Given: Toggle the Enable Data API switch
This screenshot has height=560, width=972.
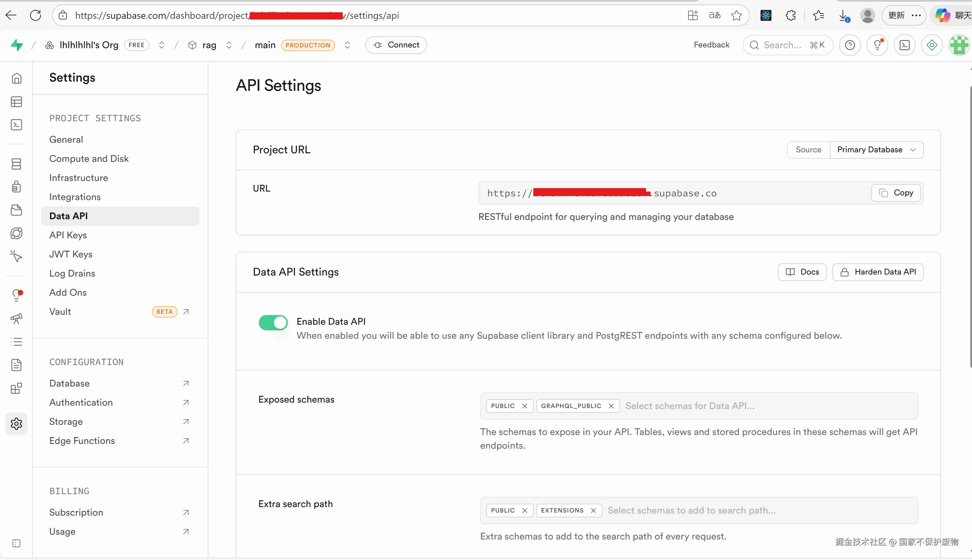Looking at the screenshot, I should 273,322.
